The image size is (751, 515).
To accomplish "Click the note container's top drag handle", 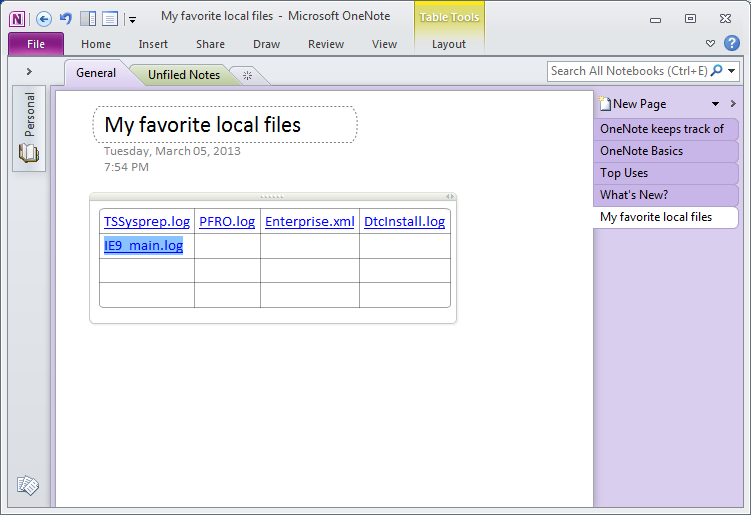I will [272, 196].
